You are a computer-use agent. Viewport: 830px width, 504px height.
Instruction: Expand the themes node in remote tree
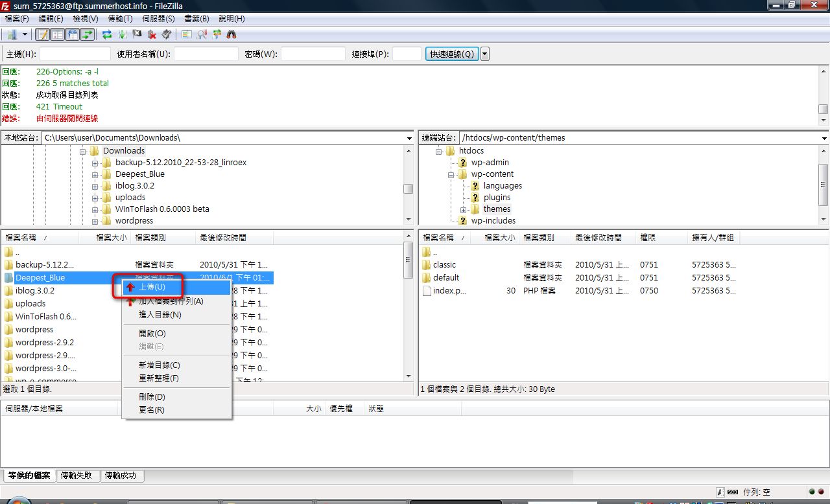(x=463, y=209)
